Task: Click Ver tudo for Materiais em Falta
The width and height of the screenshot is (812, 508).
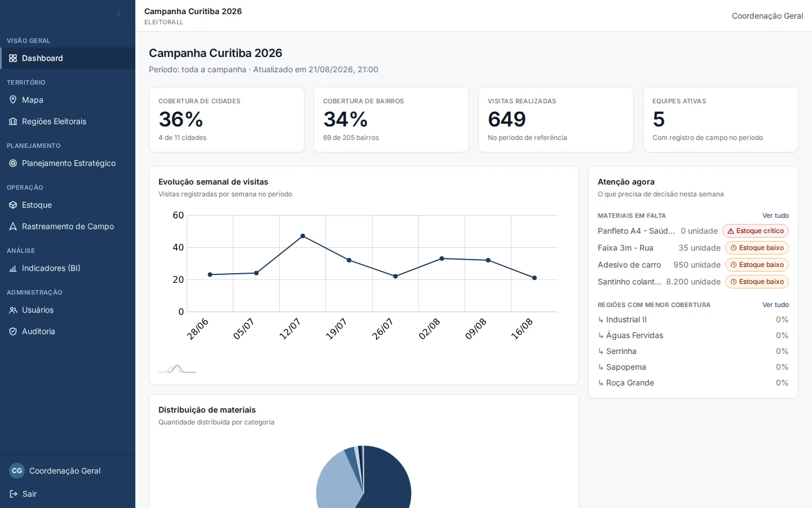Action: (x=775, y=216)
